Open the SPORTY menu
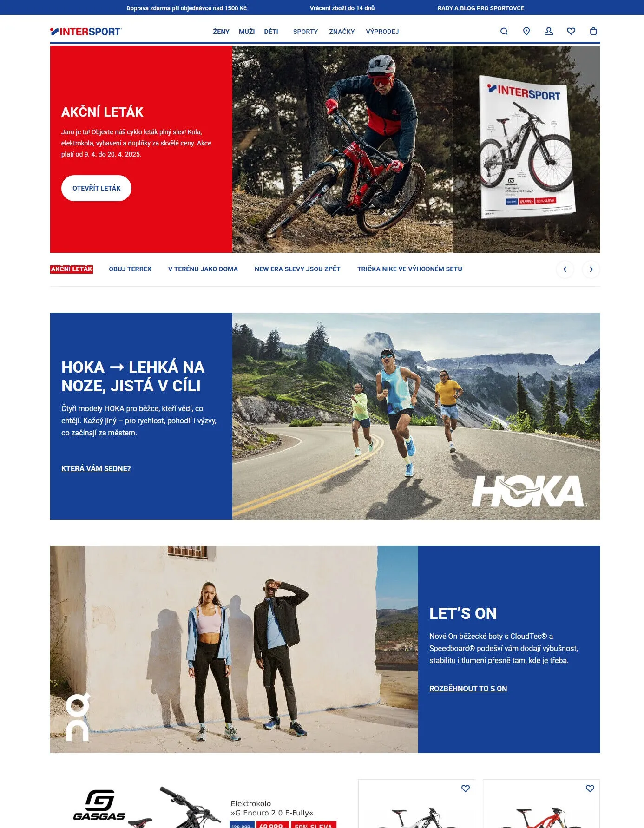This screenshot has width=644, height=828. click(305, 32)
